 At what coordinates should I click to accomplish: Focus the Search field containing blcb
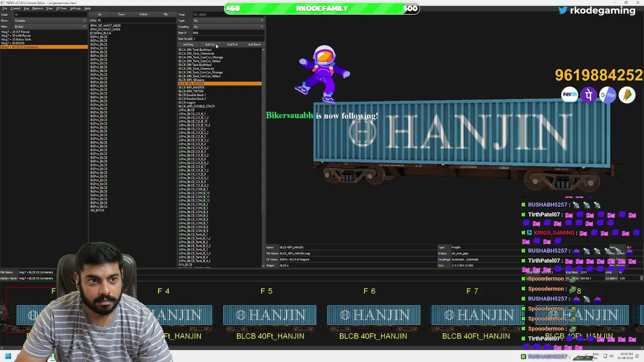tap(228, 33)
